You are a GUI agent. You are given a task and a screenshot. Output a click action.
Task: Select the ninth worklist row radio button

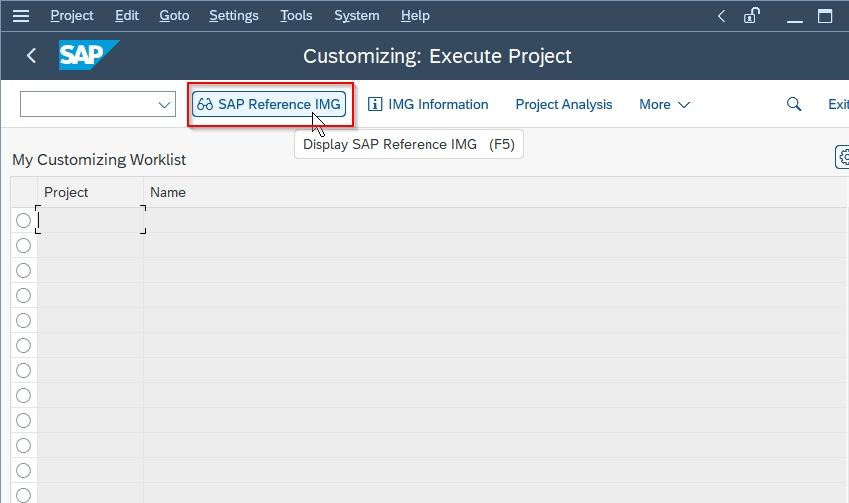(23, 420)
